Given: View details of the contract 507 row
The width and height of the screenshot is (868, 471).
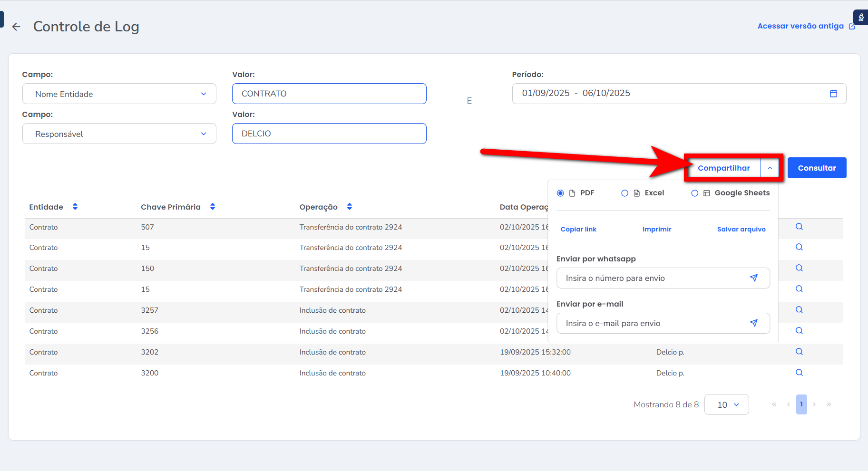Looking at the screenshot, I should tap(799, 227).
